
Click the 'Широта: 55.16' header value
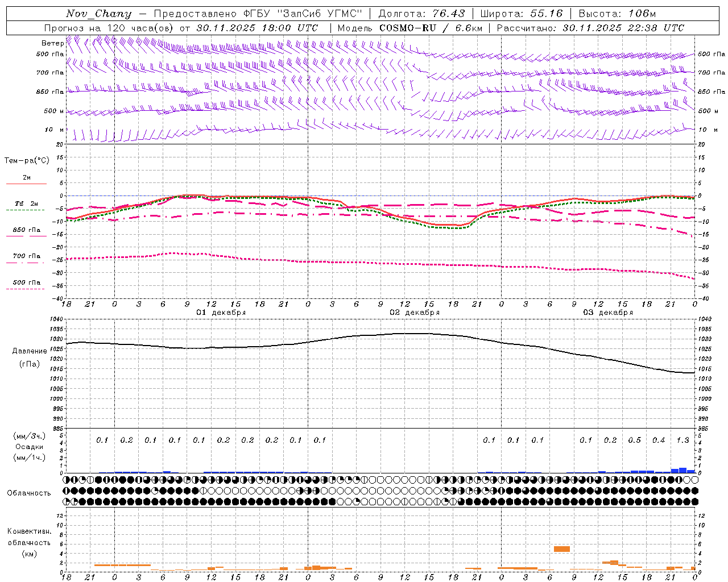pos(522,14)
